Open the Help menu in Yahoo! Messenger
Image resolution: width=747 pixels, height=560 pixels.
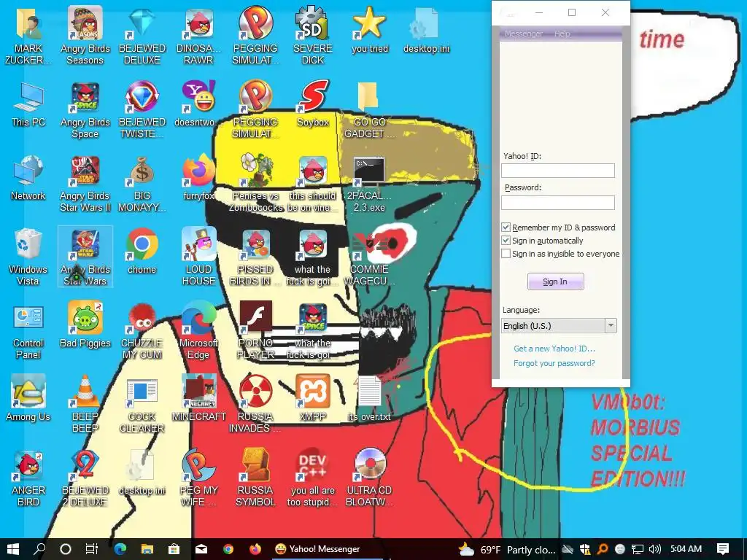562,34
